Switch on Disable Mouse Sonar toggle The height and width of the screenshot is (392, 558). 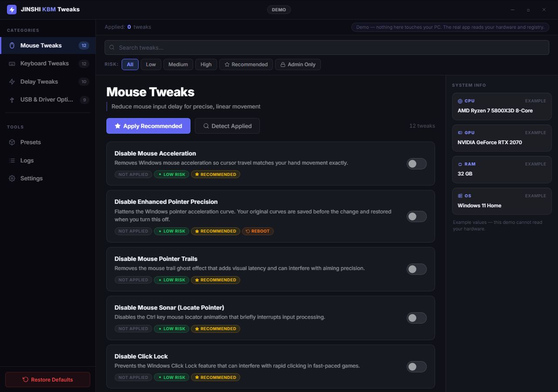pos(416,318)
